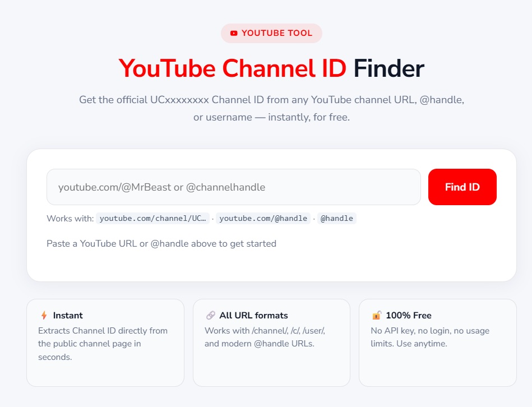Click the YouTube Channel ID Finder heading
Image resolution: width=532 pixels, height=407 pixels.
271,68
